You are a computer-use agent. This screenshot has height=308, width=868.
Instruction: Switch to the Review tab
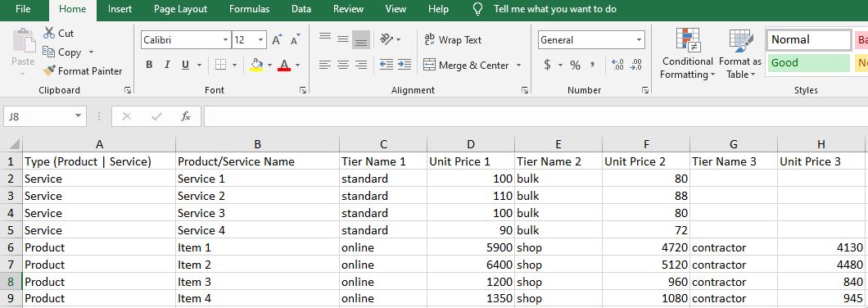click(348, 9)
